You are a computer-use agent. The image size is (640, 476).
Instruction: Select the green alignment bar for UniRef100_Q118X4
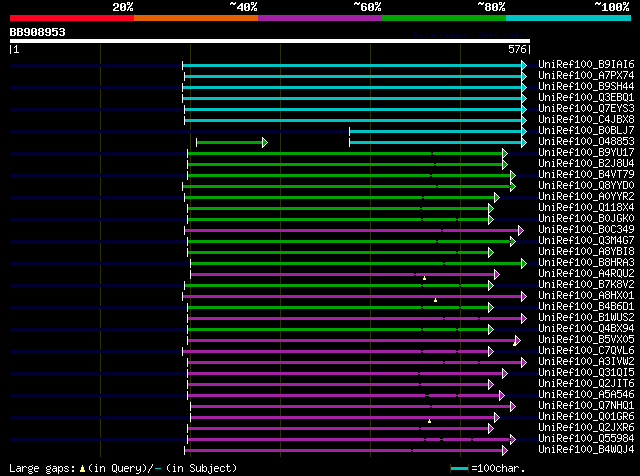pyautogui.click(x=338, y=209)
